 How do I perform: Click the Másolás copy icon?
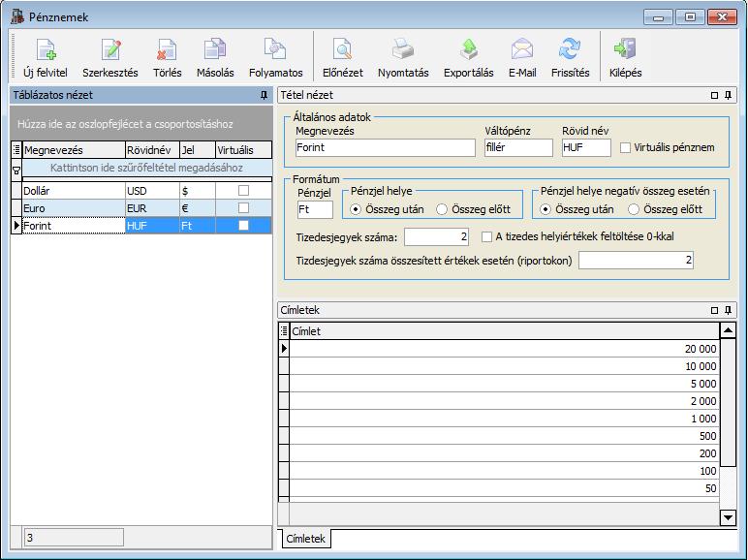(215, 49)
